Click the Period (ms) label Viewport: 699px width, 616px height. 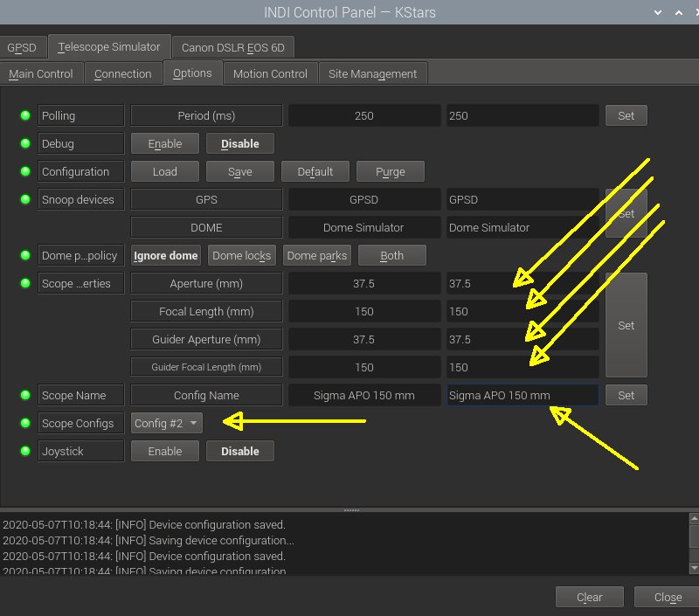[206, 115]
